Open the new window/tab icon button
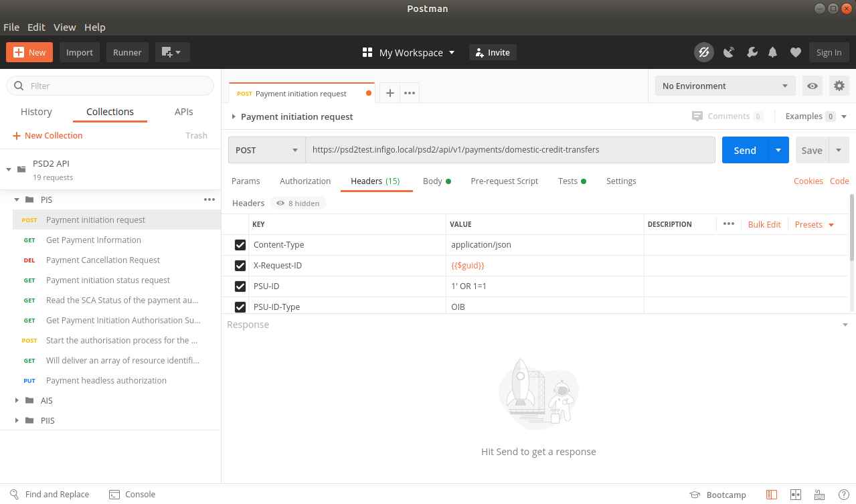Viewport: 856px width, 504px height. (173, 52)
